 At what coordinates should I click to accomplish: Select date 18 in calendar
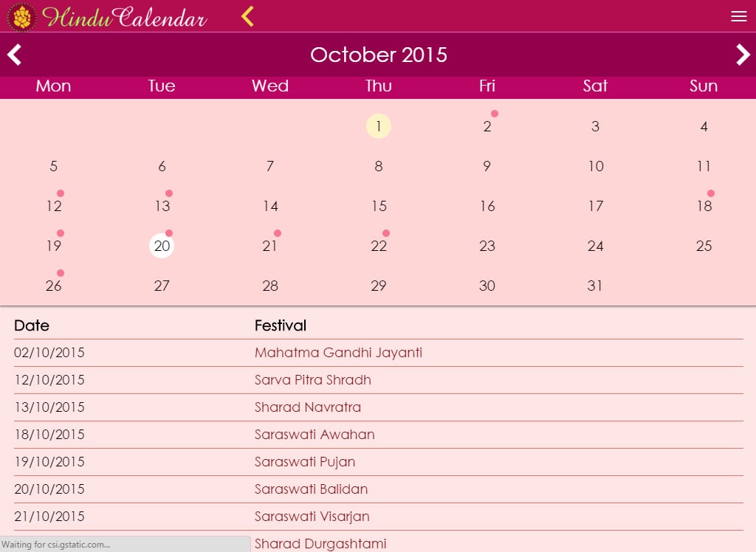704,207
